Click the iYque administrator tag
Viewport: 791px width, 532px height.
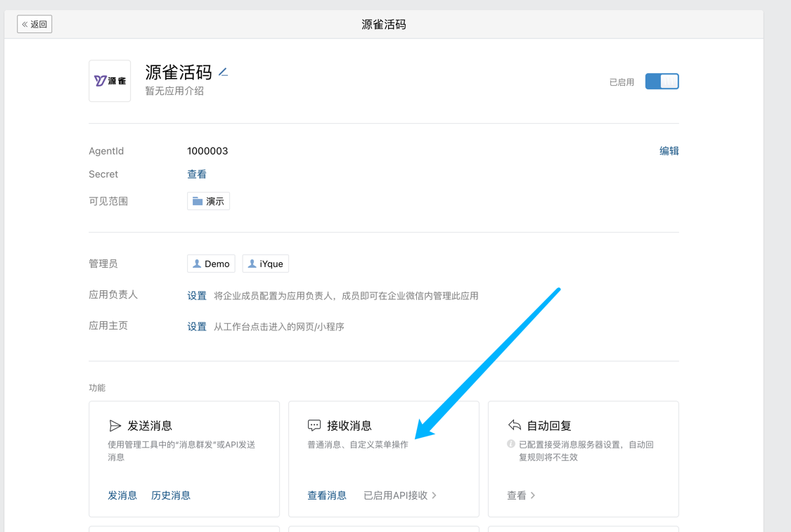point(265,264)
